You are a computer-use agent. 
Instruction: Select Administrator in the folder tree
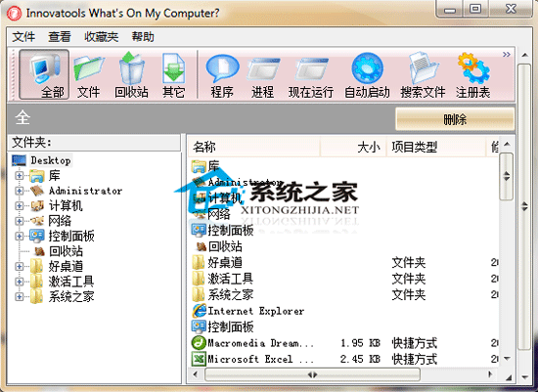(85, 191)
